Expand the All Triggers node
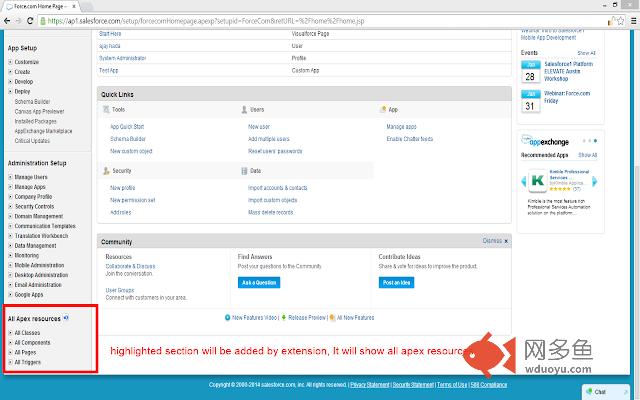640x400 pixels. pyautogui.click(x=10, y=362)
